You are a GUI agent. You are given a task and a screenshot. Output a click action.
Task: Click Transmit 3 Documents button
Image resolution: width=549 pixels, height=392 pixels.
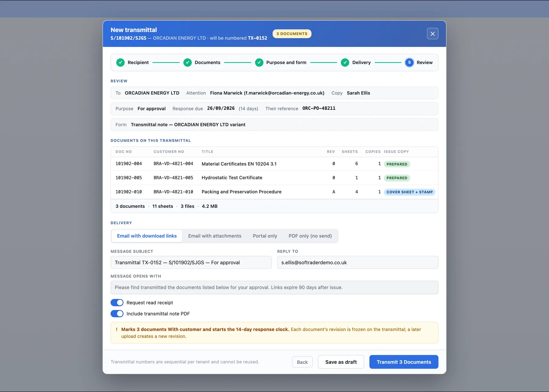(404, 362)
